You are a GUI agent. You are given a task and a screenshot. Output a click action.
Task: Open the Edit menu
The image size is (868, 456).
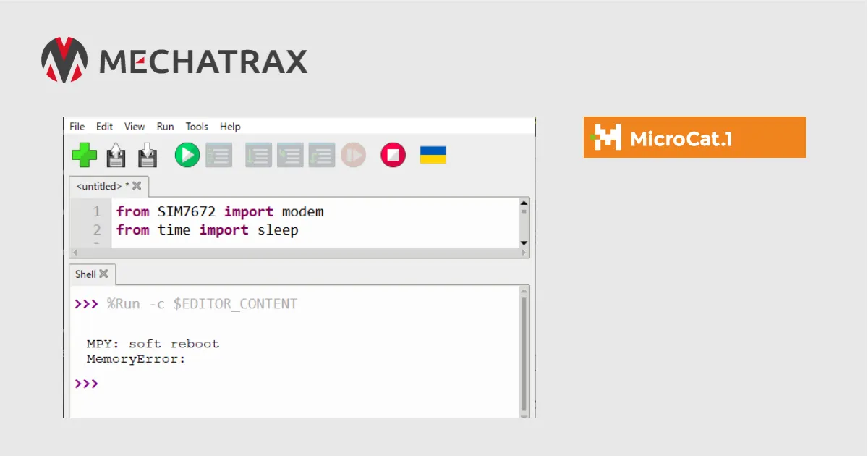pos(105,126)
